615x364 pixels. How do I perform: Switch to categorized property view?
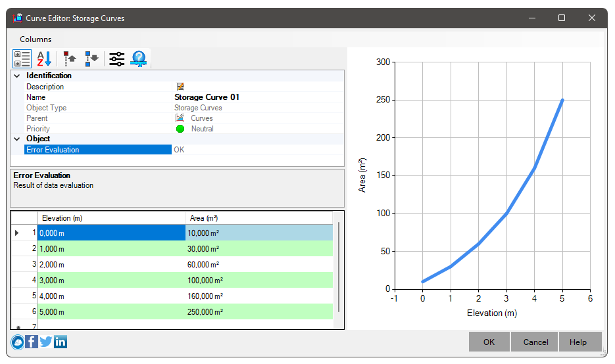click(22, 58)
